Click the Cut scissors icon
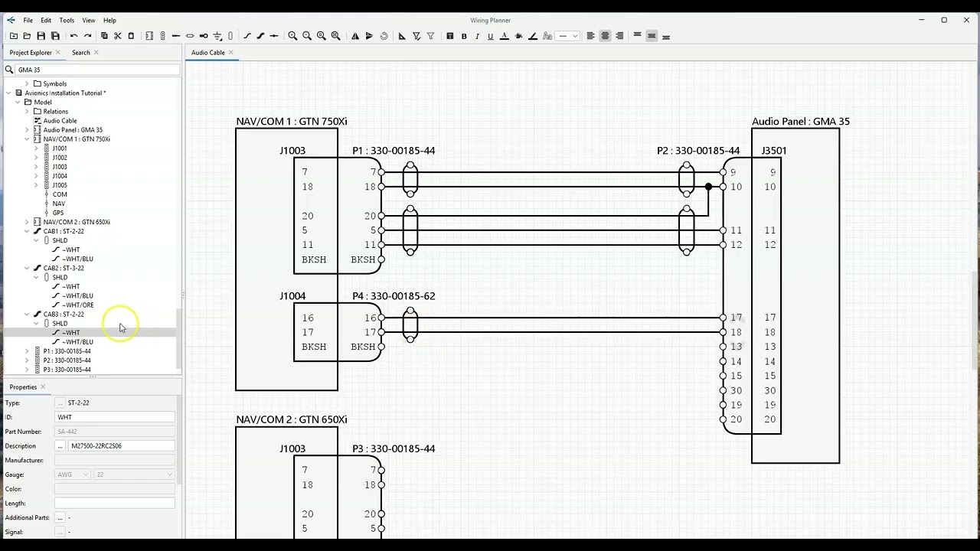Image resolution: width=980 pixels, height=551 pixels. click(117, 36)
